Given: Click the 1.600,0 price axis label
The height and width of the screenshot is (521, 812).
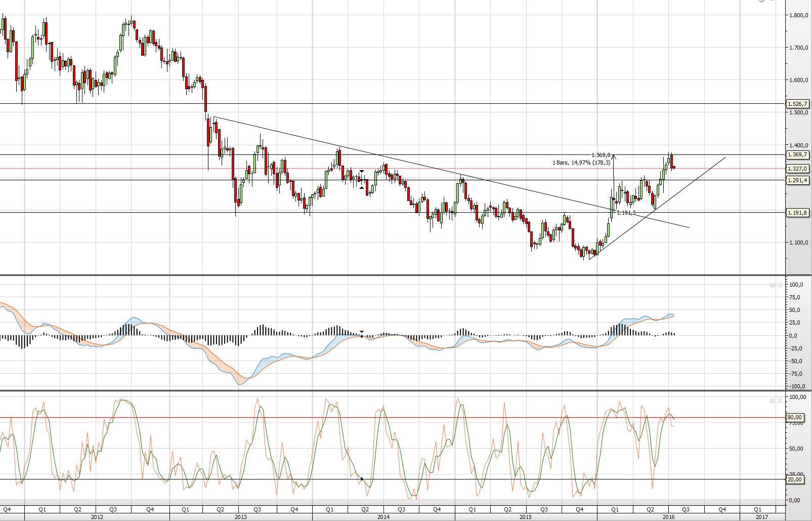Looking at the screenshot, I should [x=799, y=80].
